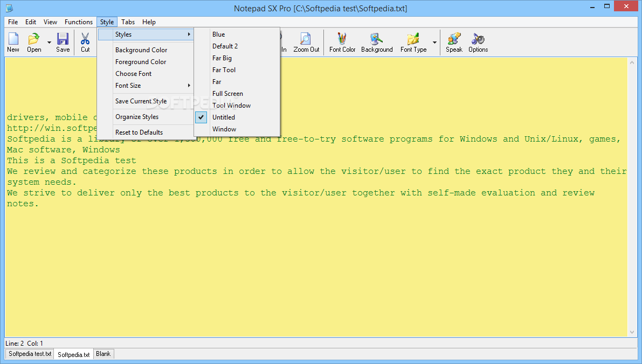Apply the Far style
The image size is (642, 364).
tap(237, 82)
